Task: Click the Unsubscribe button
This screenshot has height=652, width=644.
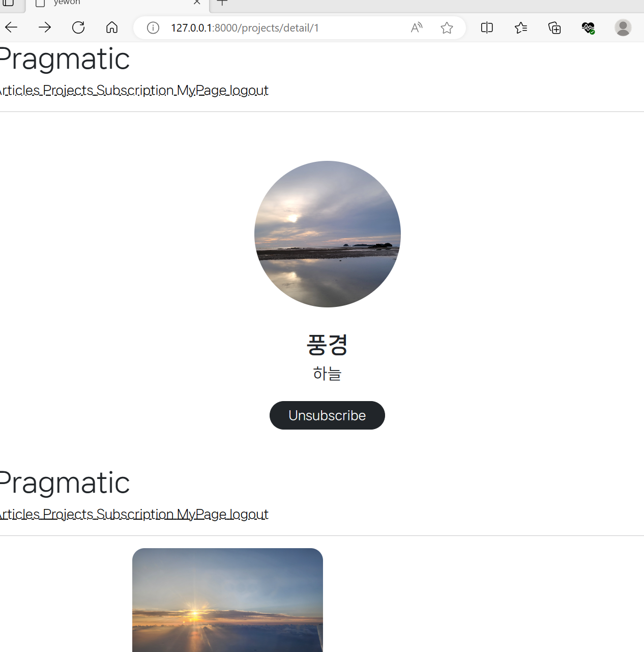Action: click(x=327, y=415)
